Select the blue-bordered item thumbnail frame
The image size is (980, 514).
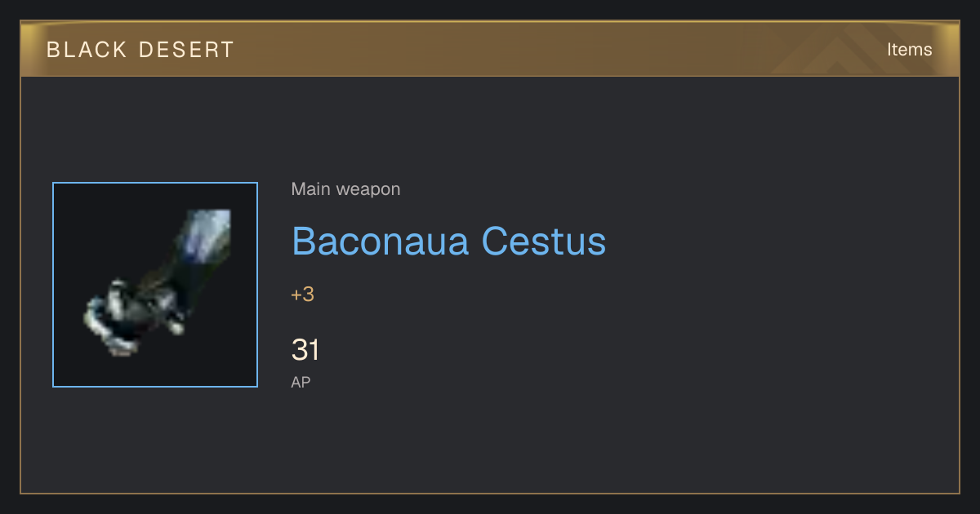coord(155,285)
